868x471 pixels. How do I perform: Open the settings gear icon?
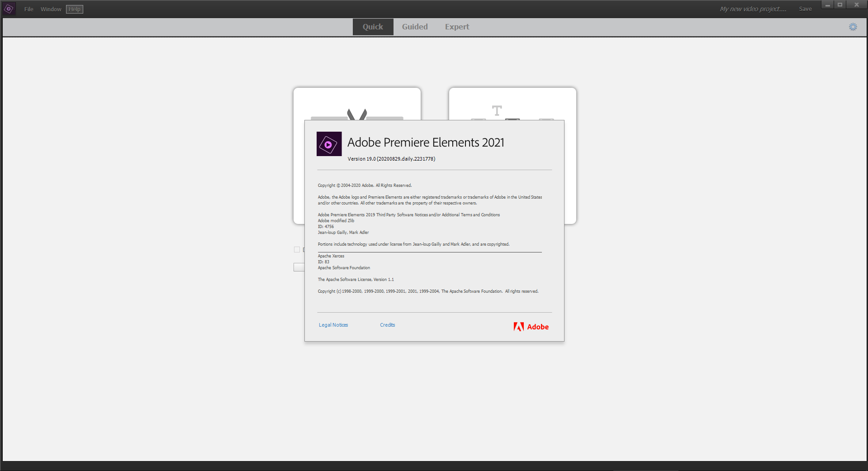coord(853,27)
